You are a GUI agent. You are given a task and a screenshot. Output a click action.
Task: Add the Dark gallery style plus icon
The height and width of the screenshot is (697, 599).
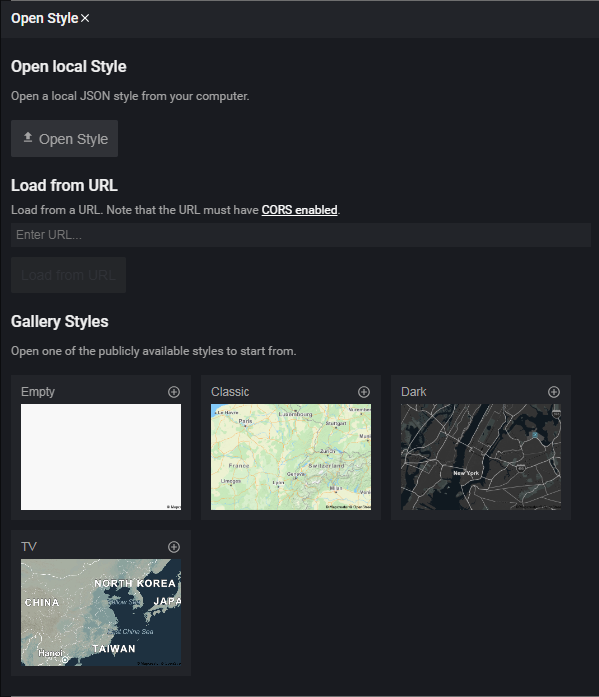[x=554, y=392]
